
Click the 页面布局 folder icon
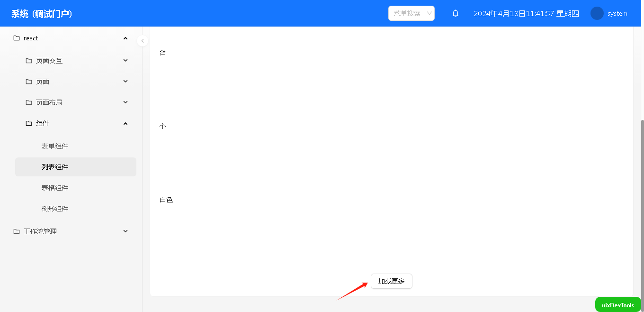[29, 102]
